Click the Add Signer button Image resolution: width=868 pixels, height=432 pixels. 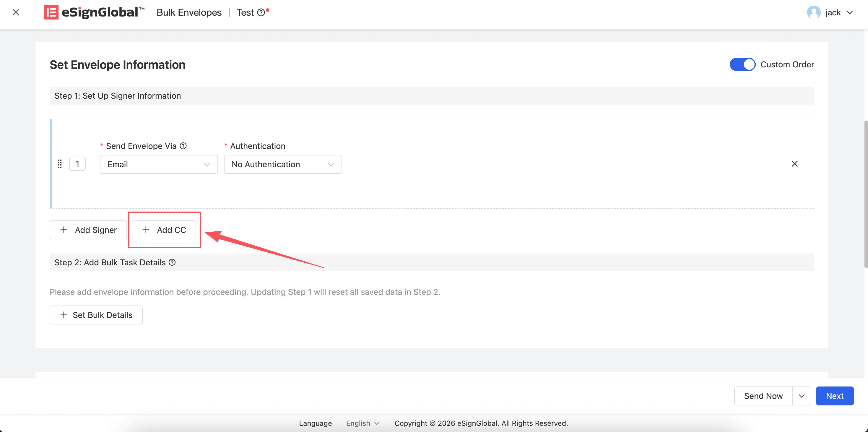coord(88,230)
